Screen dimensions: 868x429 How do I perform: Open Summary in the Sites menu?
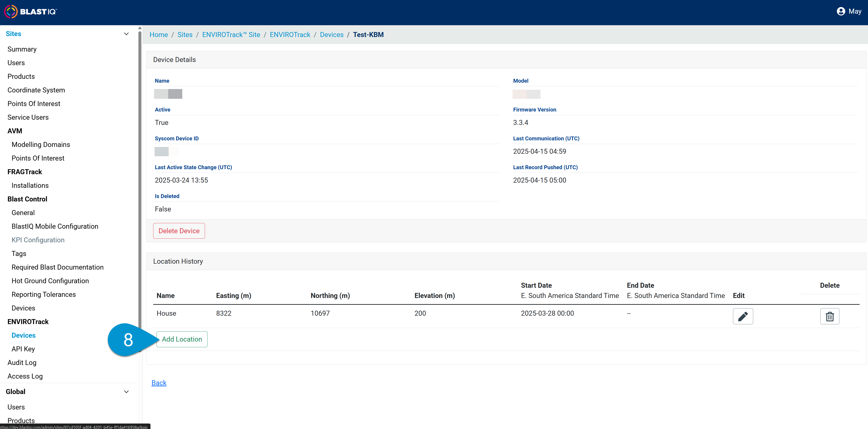[x=22, y=49]
